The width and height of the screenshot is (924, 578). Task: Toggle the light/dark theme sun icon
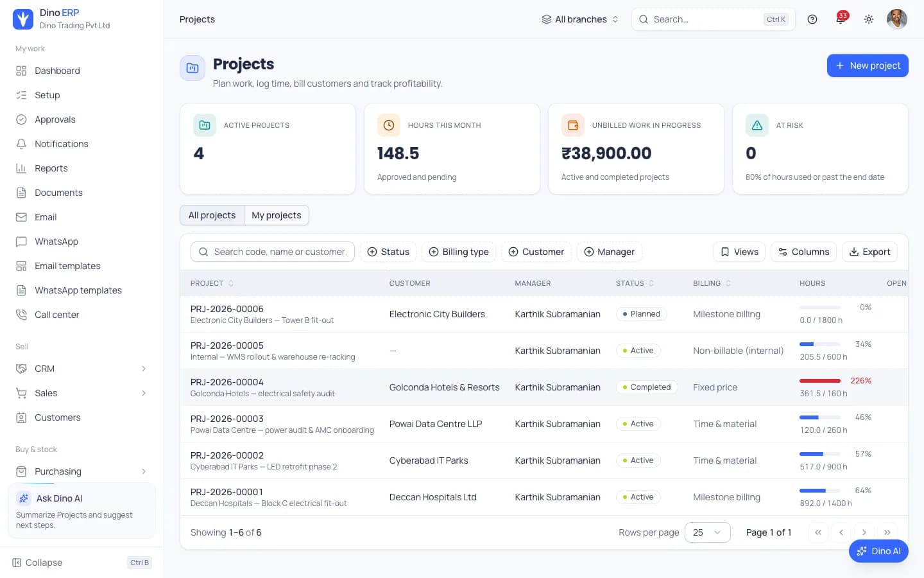(869, 19)
